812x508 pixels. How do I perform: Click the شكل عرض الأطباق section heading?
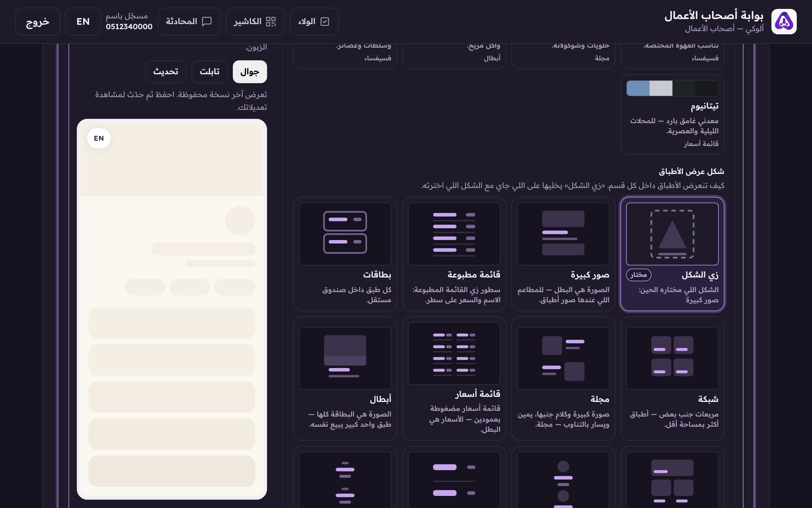pyautogui.click(x=691, y=171)
